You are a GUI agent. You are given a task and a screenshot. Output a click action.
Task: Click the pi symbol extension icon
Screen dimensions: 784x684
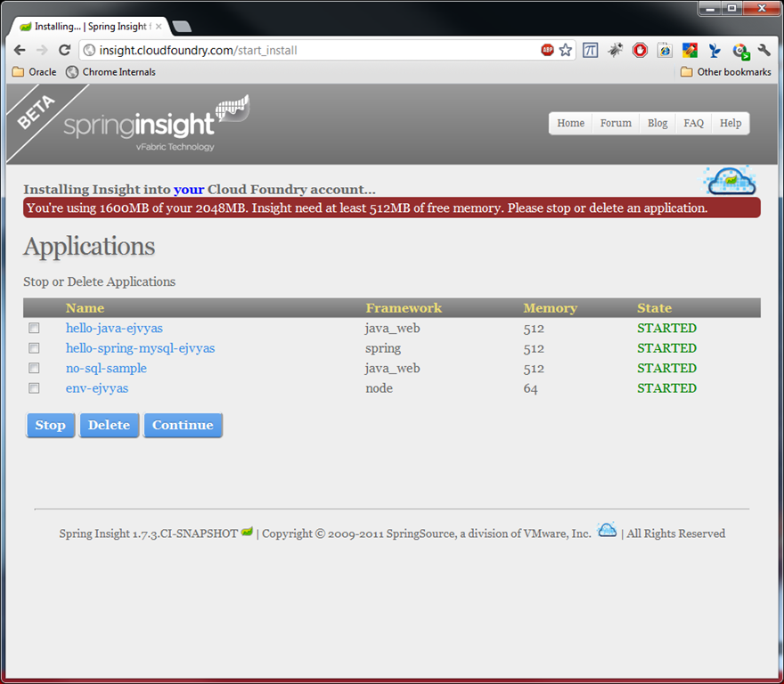point(590,50)
